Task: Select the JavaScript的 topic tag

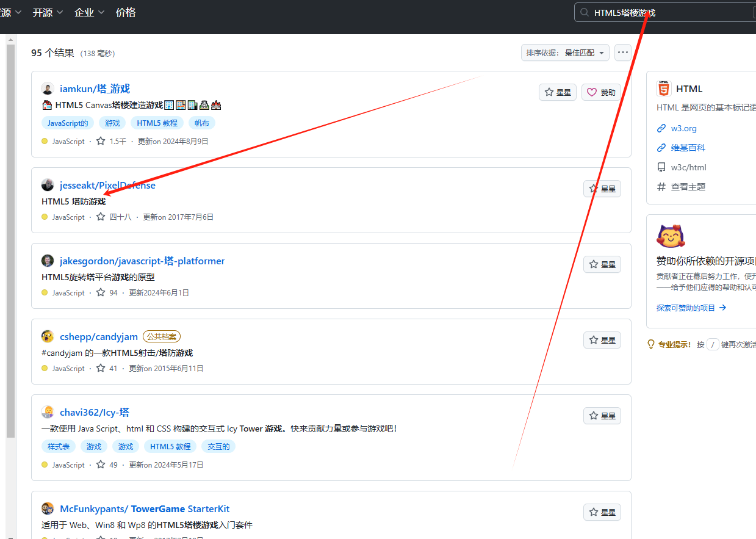Action: click(x=68, y=123)
